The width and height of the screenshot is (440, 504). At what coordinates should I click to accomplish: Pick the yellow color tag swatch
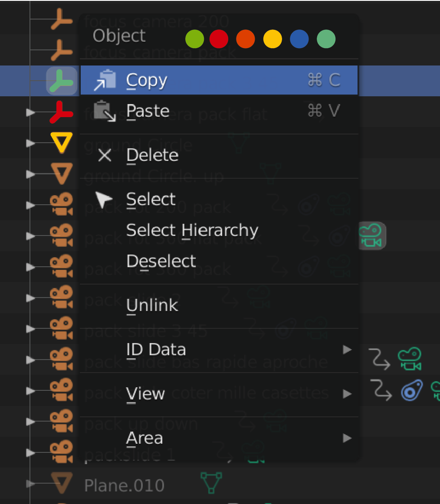273,39
